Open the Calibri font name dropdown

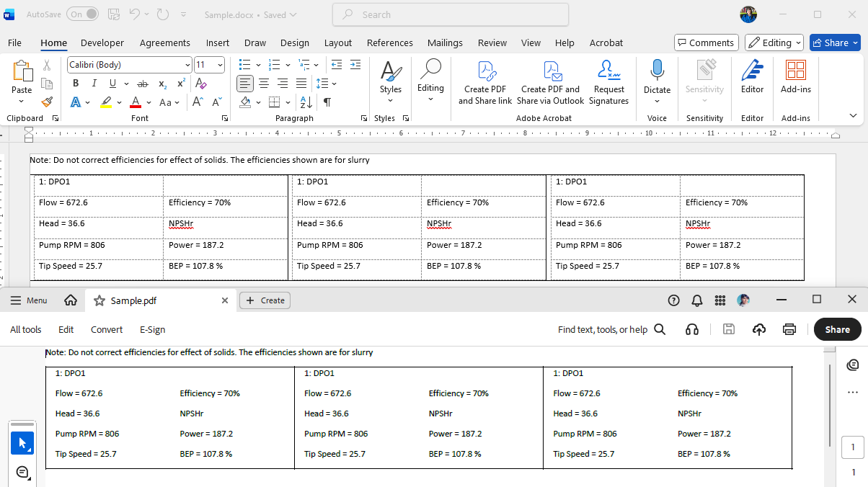pos(188,65)
